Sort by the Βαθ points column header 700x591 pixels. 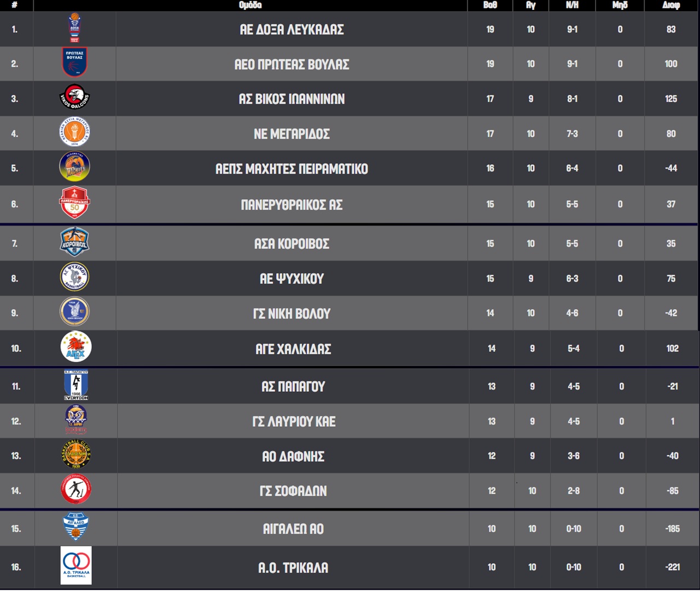click(x=490, y=5)
